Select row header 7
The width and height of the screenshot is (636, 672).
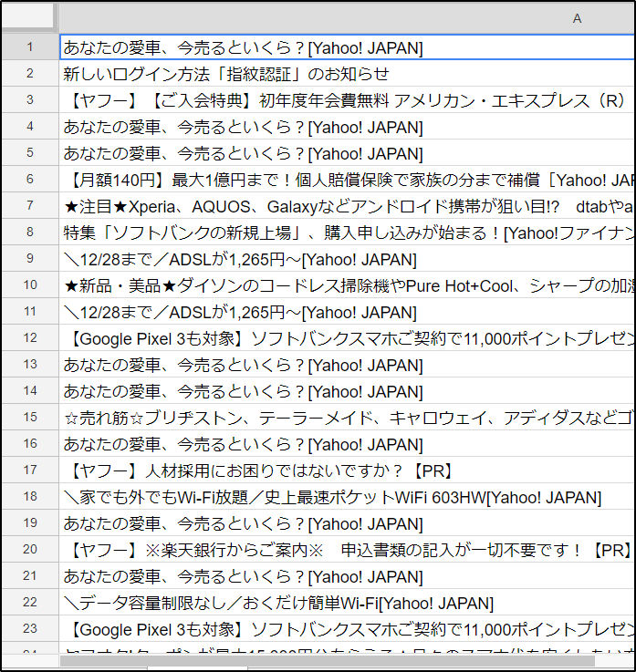coord(30,206)
